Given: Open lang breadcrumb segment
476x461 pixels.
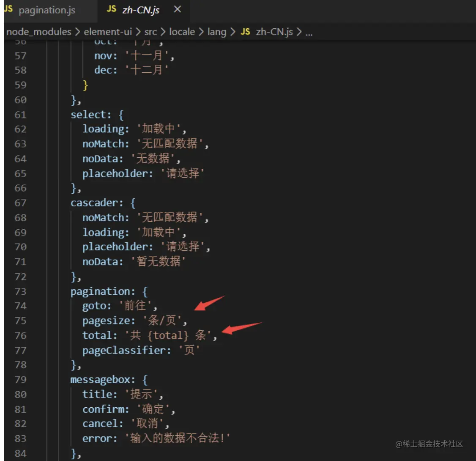Looking at the screenshot, I should point(217,32).
